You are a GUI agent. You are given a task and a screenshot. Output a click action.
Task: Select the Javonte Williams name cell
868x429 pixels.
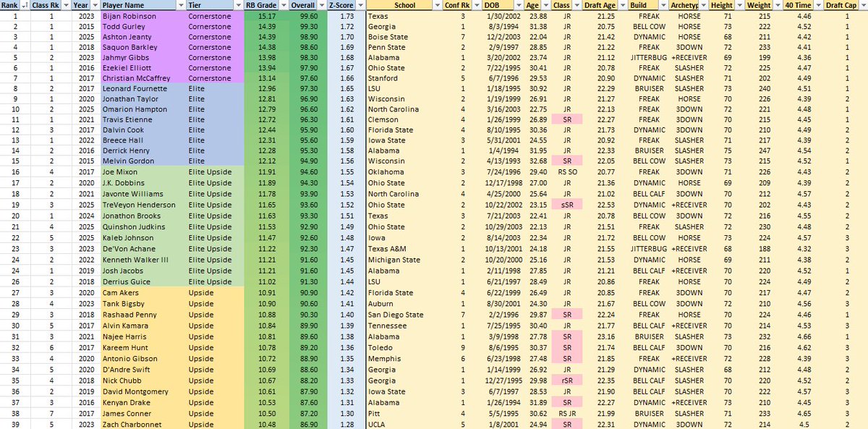(x=143, y=194)
